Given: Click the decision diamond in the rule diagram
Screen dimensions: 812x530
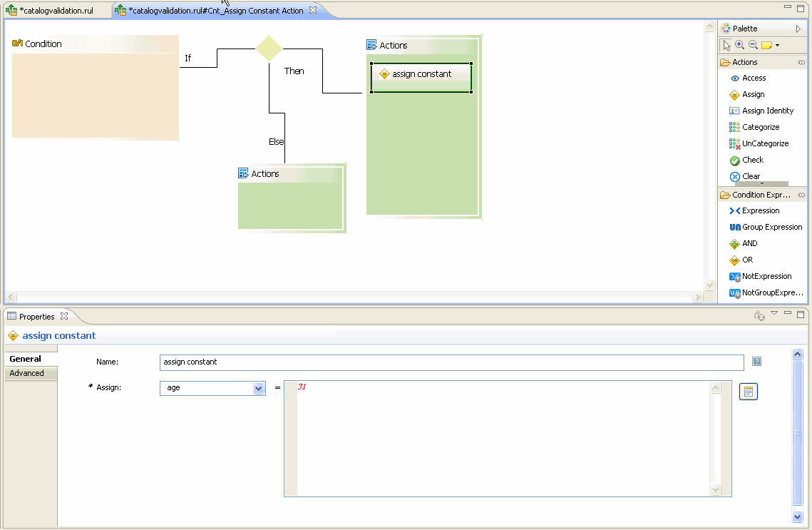Looking at the screenshot, I should tap(269, 49).
